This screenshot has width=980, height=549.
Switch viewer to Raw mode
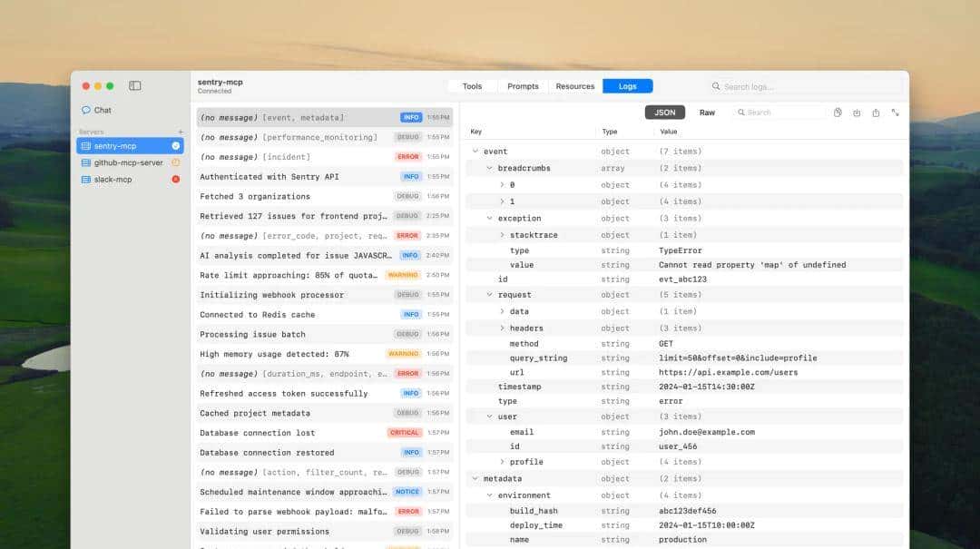[707, 113]
